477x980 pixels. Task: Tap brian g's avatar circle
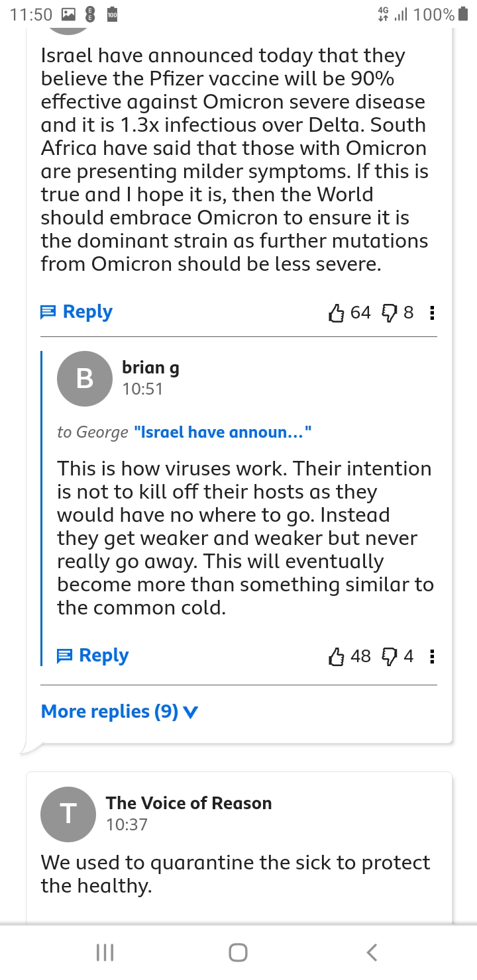point(84,379)
